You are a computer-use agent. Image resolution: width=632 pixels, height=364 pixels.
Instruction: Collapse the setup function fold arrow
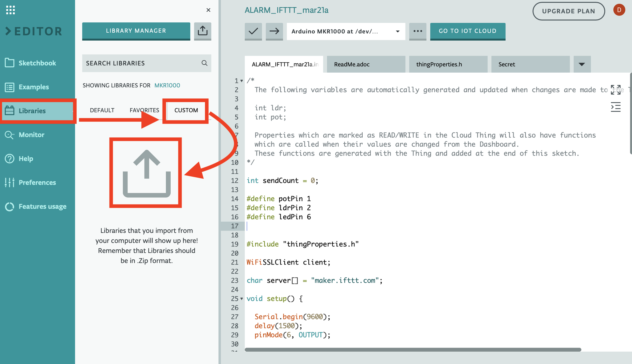tap(241, 299)
